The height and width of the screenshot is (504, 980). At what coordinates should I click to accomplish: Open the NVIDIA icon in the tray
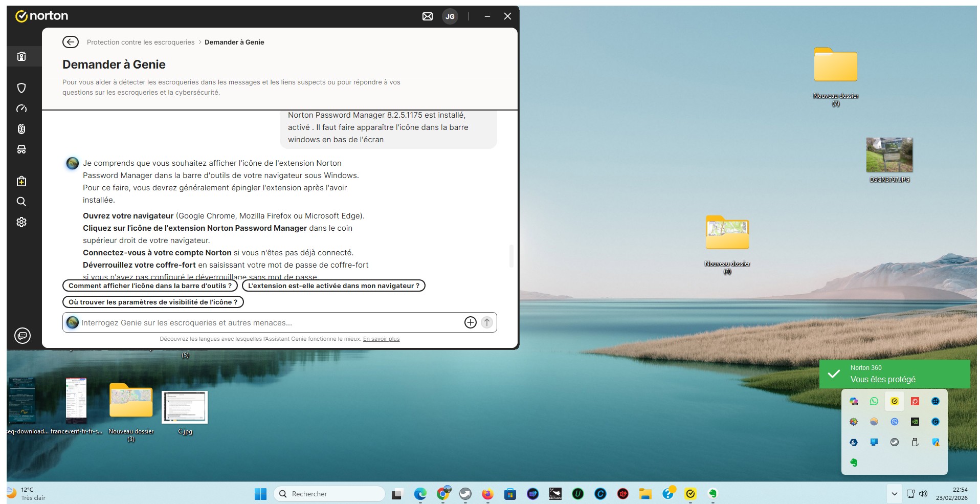click(915, 422)
